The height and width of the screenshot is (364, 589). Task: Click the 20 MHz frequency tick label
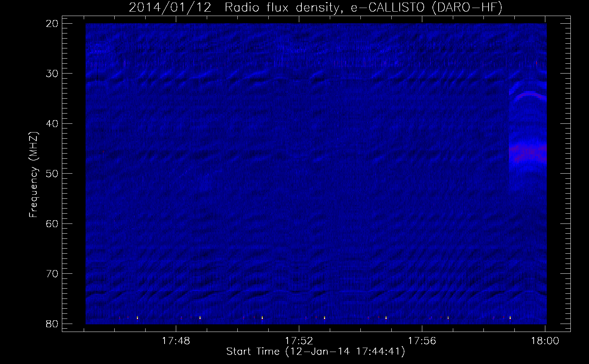pyautogui.click(x=52, y=24)
